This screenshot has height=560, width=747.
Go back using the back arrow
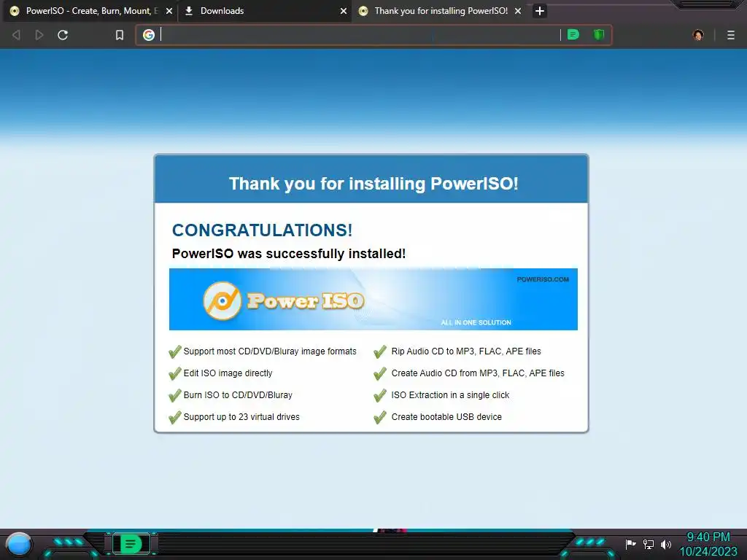tap(16, 35)
